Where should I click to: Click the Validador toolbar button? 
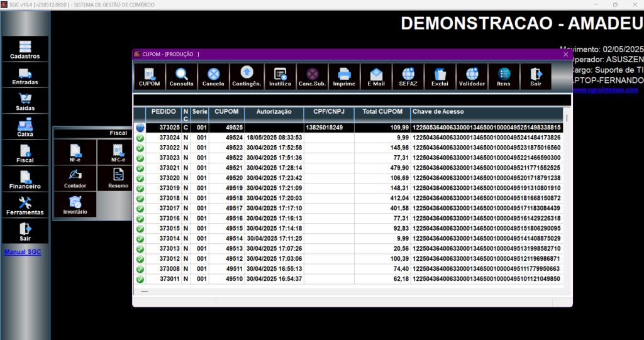pyautogui.click(x=472, y=77)
